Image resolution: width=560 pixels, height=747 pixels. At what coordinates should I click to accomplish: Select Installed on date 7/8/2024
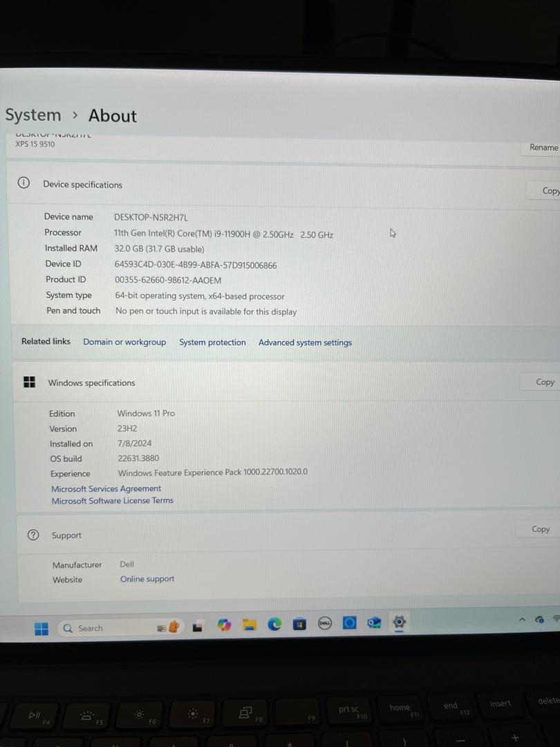(x=135, y=443)
